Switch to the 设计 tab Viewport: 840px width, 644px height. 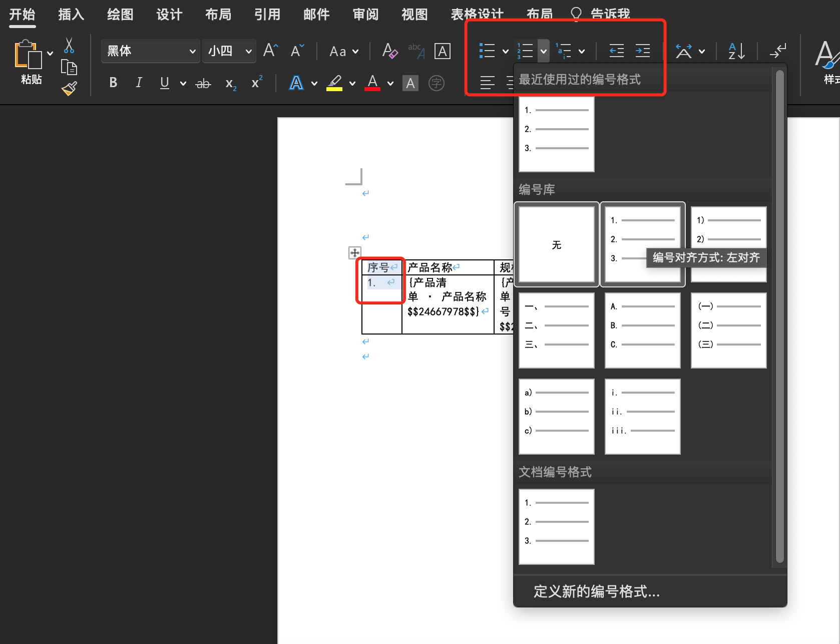pos(169,15)
